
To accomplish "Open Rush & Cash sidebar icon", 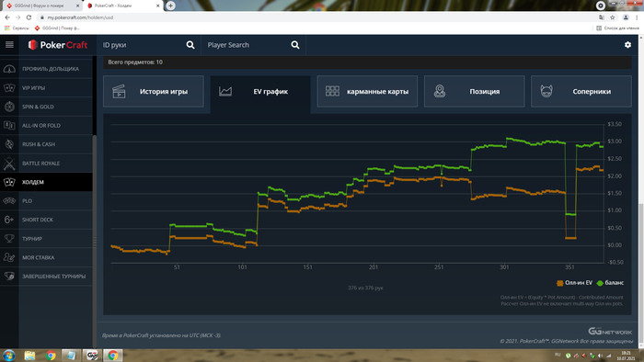I will (9, 144).
